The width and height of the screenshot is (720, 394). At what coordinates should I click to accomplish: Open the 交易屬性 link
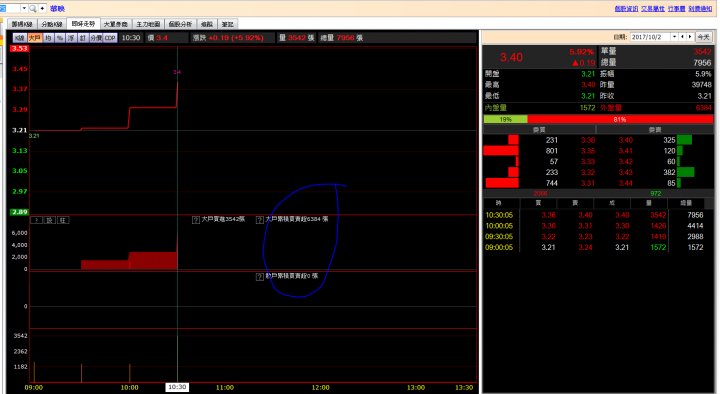point(652,9)
